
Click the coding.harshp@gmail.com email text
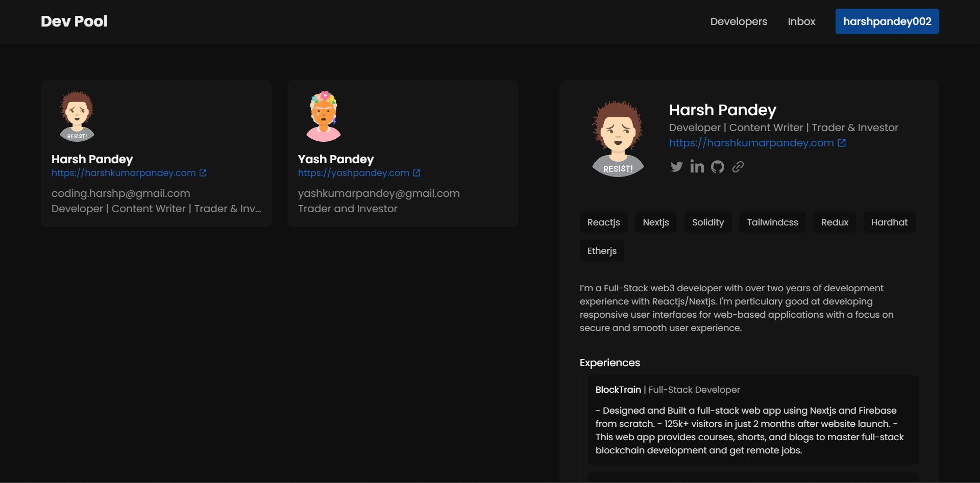121,193
